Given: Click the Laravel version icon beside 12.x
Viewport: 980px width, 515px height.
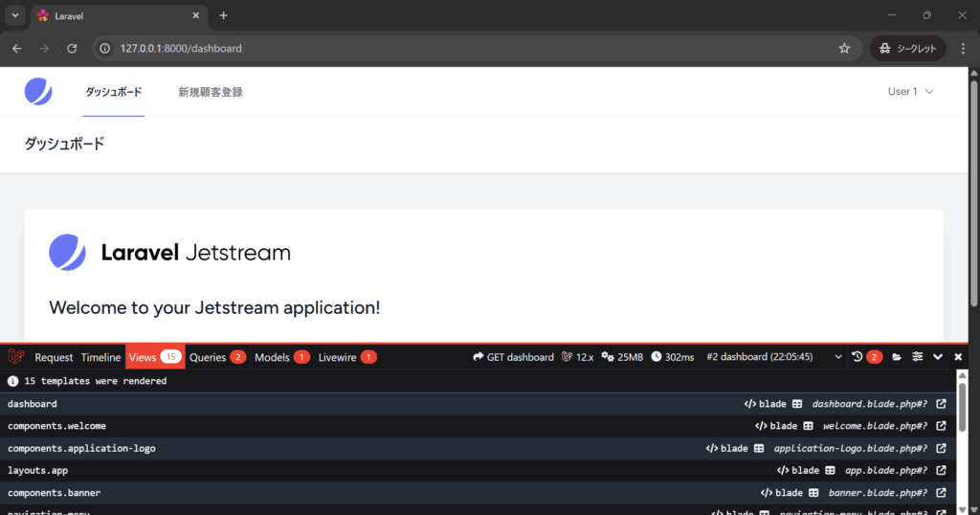Looking at the screenshot, I should click(567, 356).
